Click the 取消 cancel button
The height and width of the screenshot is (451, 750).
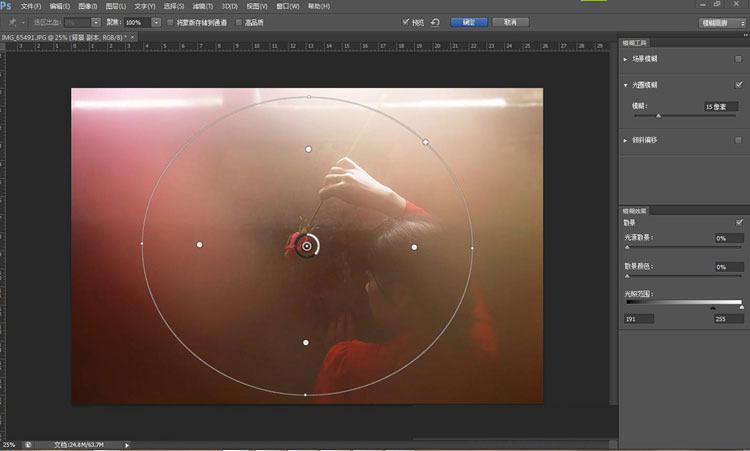pyautogui.click(x=510, y=21)
